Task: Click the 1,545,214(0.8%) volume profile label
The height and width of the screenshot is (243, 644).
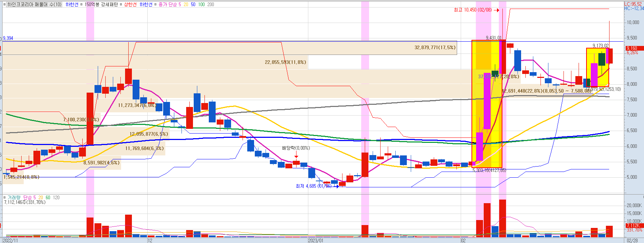Action: [x=22, y=177]
